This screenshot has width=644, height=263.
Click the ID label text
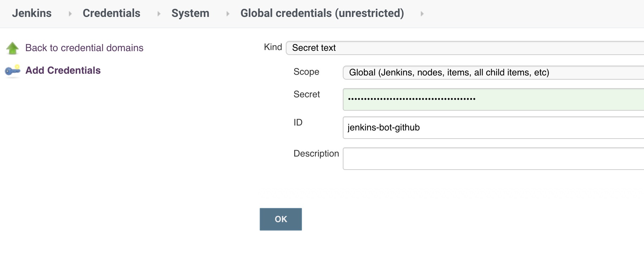click(298, 123)
